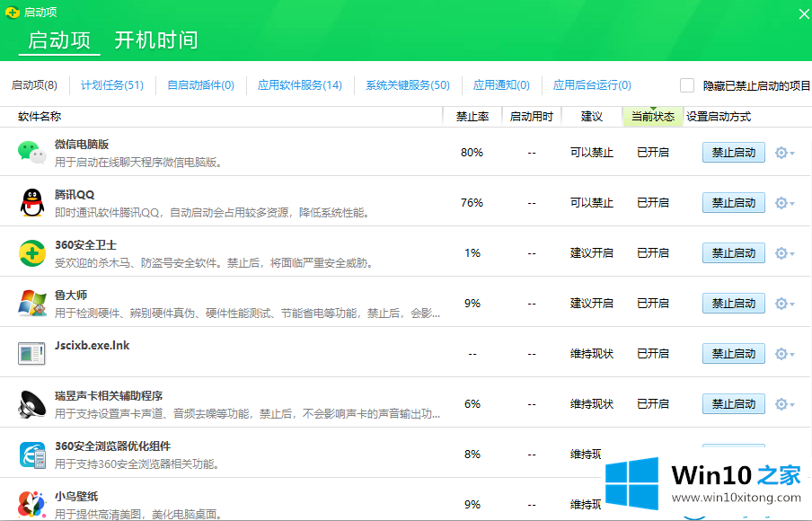Open gear settings for 瑞昱声卡相关辅助程序 row

pos(784,404)
